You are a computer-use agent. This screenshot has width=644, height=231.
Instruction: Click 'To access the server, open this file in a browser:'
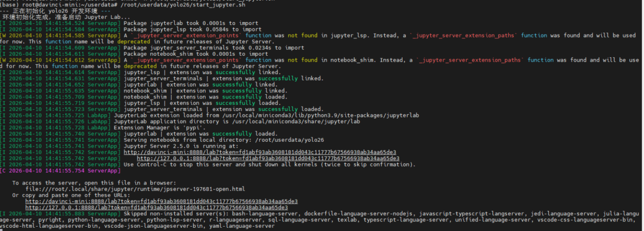click(94, 183)
